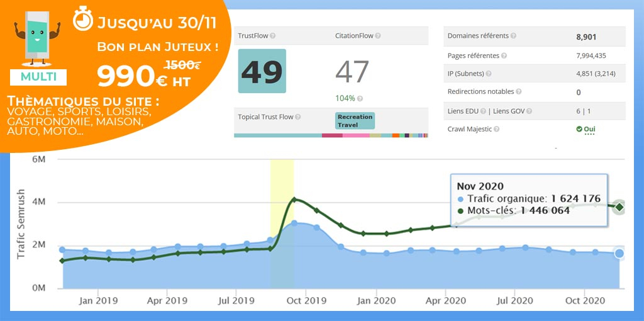The image size is (644, 321).
Task: Click the stopwatch icon beside Jusqu'au 30/11
Action: coord(83,19)
